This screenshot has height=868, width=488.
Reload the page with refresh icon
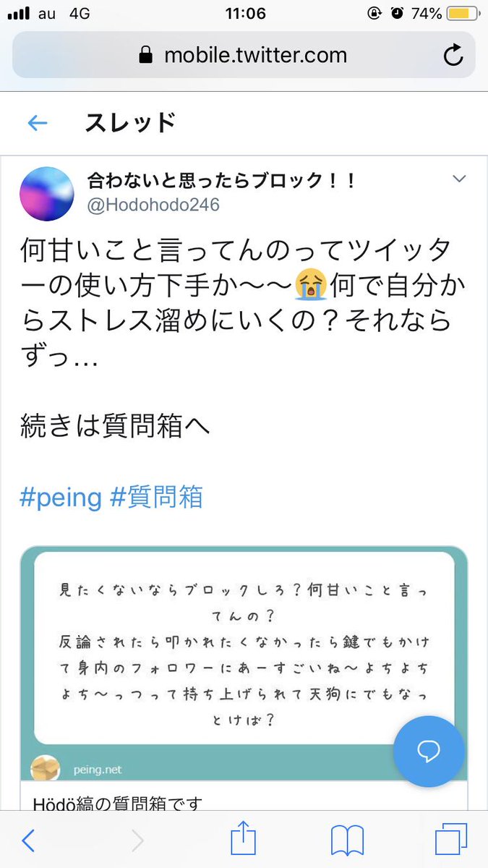coord(453,55)
